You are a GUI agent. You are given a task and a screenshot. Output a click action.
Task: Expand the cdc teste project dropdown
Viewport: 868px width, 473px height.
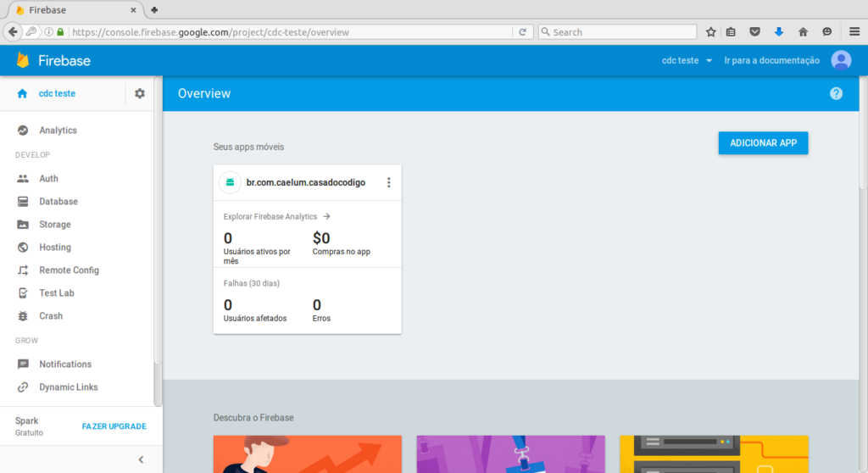(687, 60)
